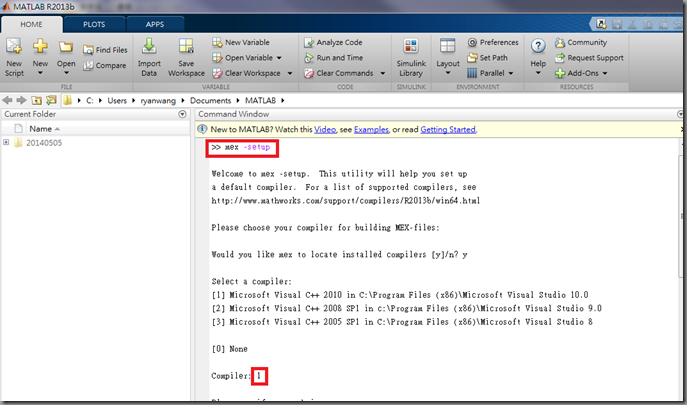
Task: Click the info icon in the New to MATLAB banner
Action: point(202,129)
